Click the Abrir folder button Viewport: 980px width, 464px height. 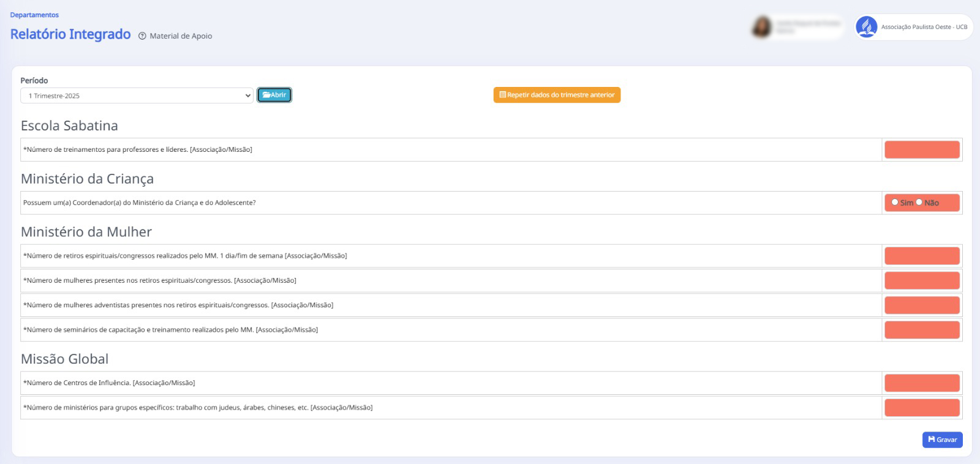coord(274,95)
